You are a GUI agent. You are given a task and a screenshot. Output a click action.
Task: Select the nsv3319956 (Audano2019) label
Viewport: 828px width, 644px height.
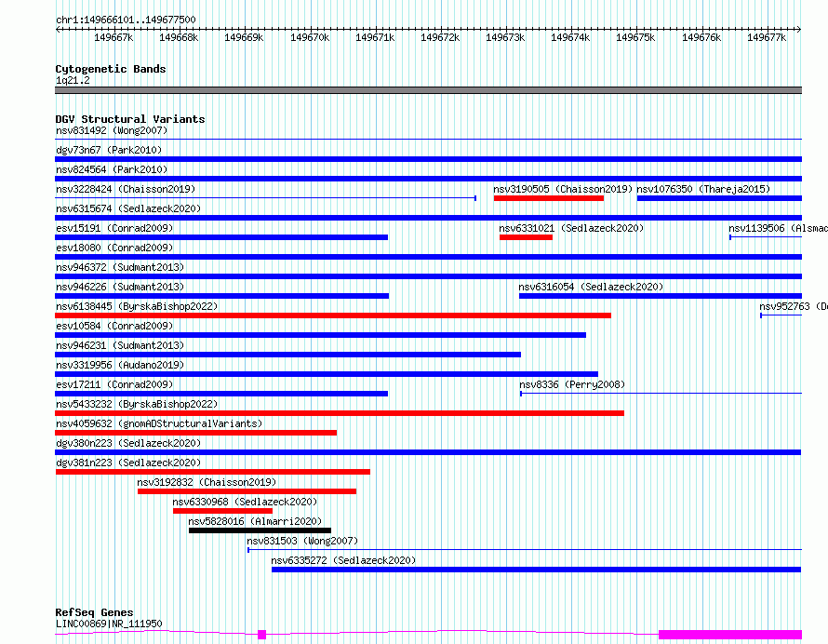[x=120, y=365]
